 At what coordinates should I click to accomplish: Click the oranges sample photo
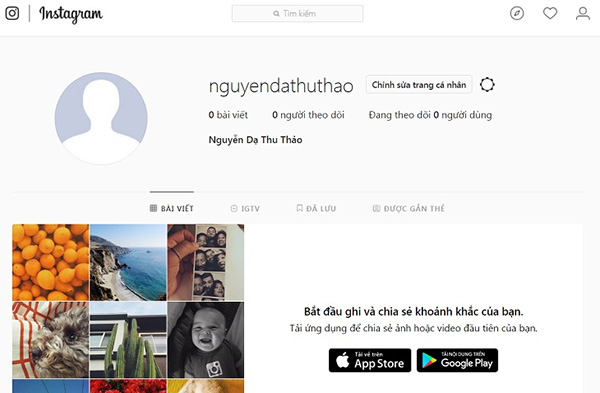[51, 262]
